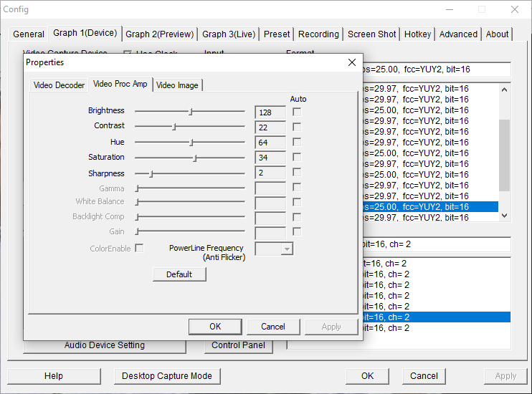Focus the Hue value field showing 64
Image resolution: width=532 pixels, height=394 pixels.
click(270, 143)
